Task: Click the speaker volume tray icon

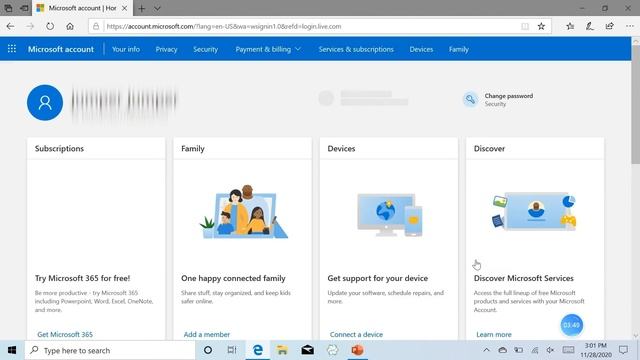Action: coord(550,350)
